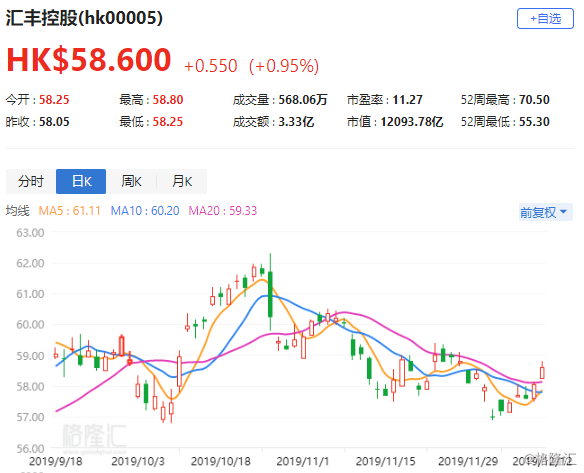Open the 月K monthly chart tab
Screen dimensions: 584x473
182,181
